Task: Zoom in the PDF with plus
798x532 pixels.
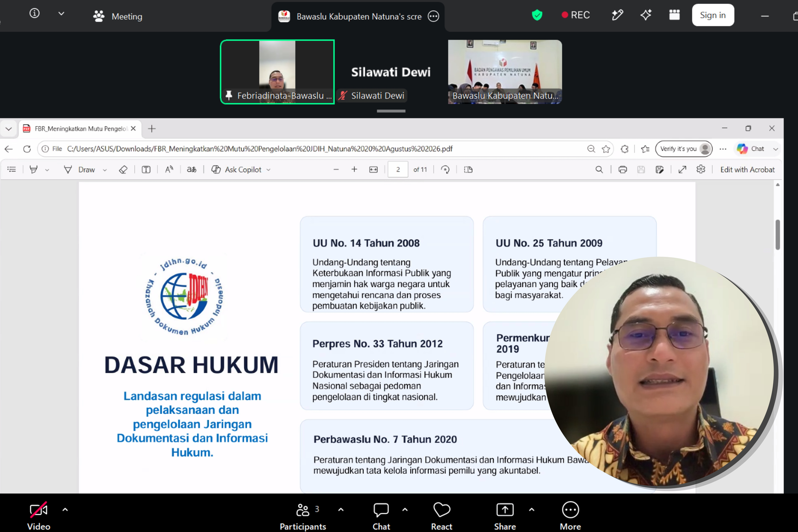Action: pyautogui.click(x=354, y=169)
